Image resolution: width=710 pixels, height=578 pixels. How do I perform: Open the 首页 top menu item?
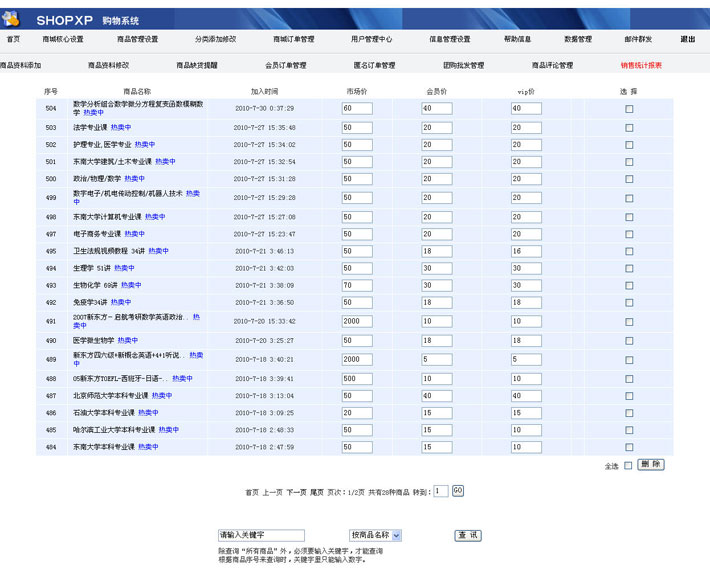coord(13,39)
